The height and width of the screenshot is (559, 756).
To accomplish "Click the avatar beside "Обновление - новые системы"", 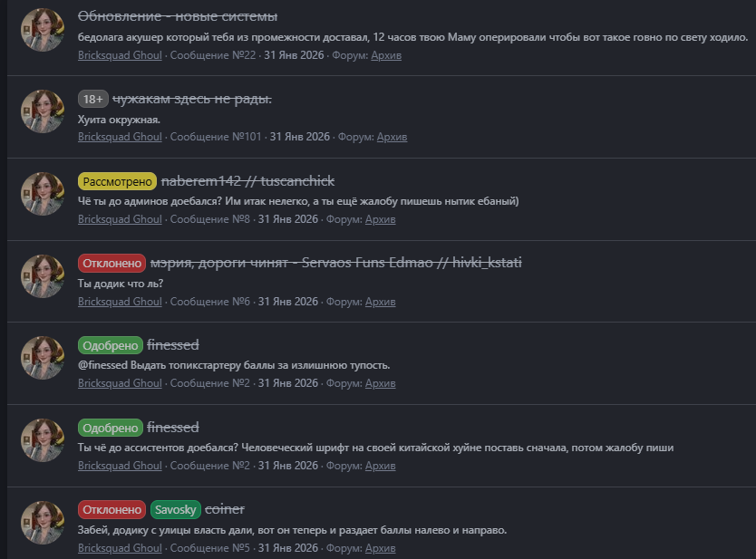I will pyautogui.click(x=42, y=29).
